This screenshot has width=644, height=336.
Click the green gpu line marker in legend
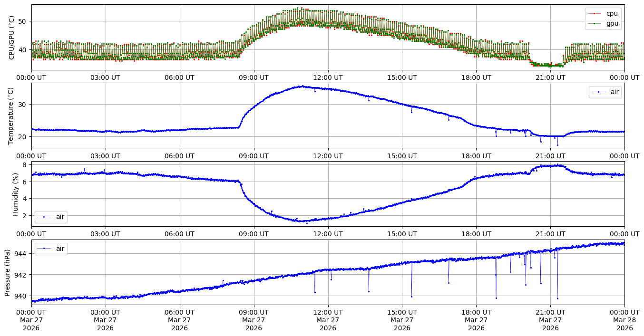(594, 23)
